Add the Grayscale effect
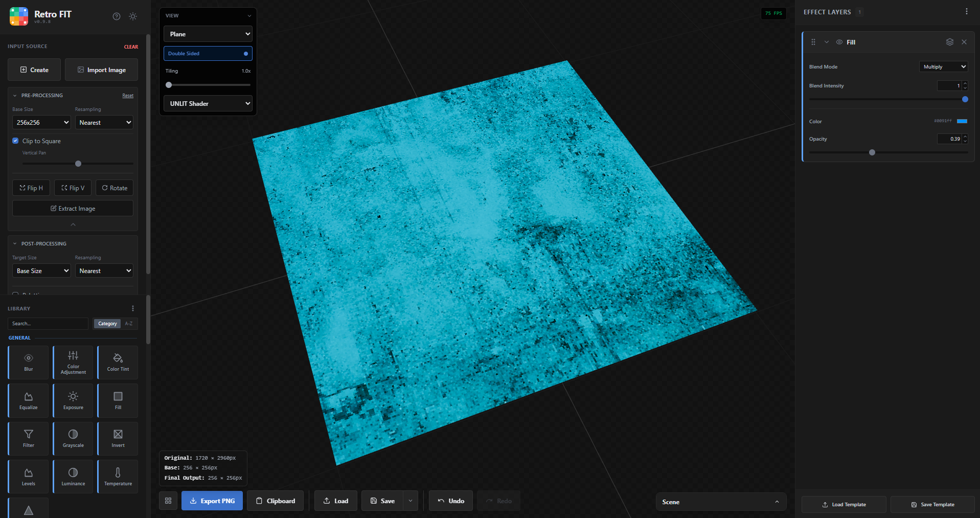The height and width of the screenshot is (518, 980). tap(73, 438)
